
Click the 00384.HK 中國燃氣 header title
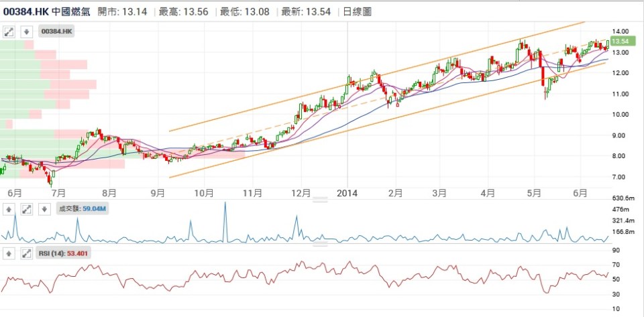pyautogui.click(x=45, y=11)
